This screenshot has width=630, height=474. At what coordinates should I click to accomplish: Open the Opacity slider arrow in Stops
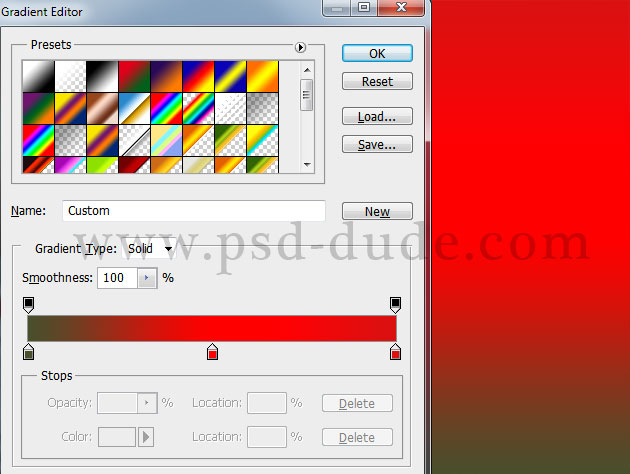tap(147, 403)
